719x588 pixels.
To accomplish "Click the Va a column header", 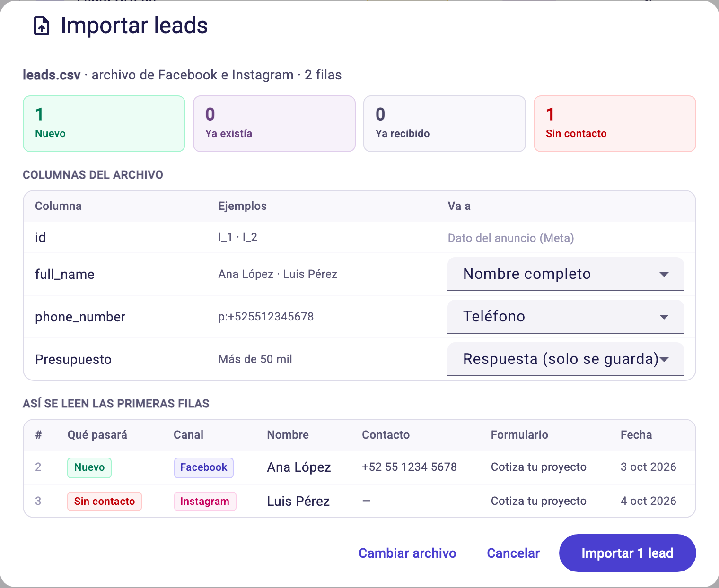I will [459, 206].
